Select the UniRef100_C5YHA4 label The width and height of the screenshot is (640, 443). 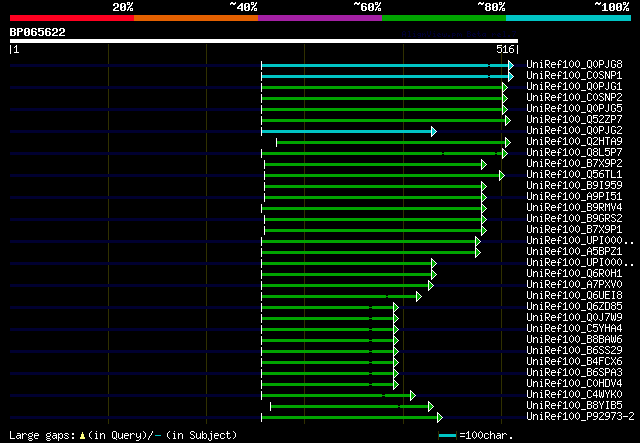574,329
